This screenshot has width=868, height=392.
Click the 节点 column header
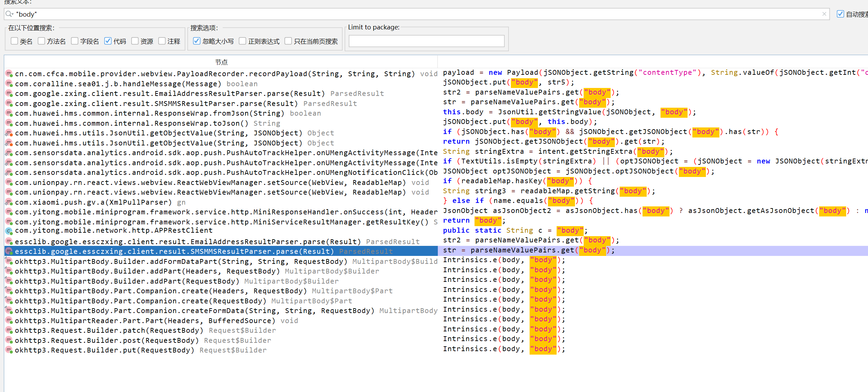221,62
